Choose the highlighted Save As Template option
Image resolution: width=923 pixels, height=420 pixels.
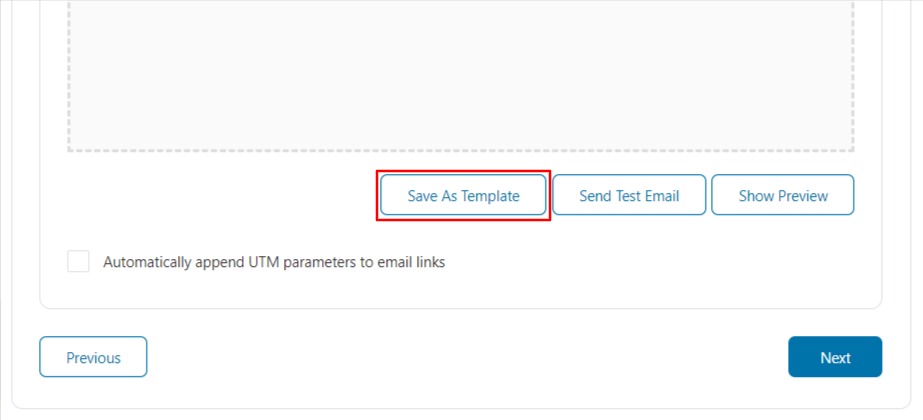point(463,195)
